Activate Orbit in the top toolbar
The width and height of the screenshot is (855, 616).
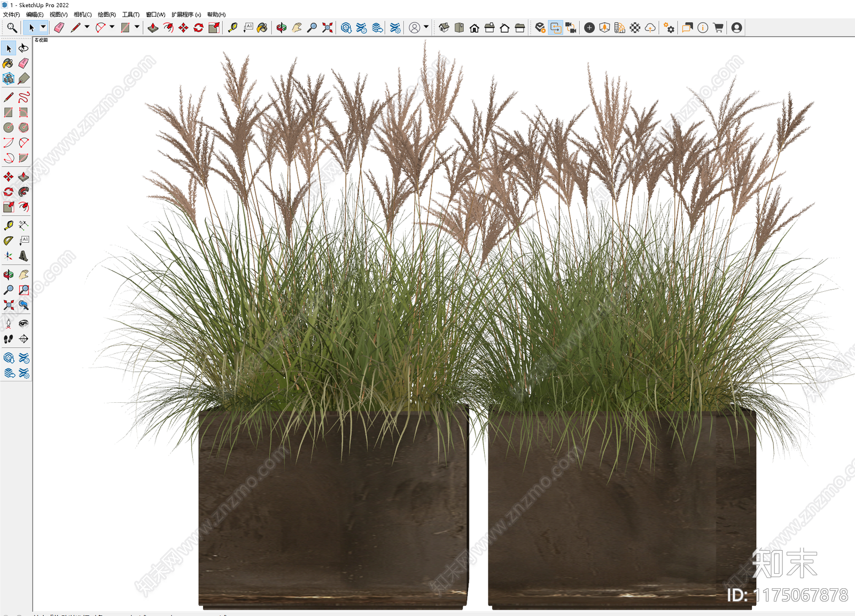click(x=282, y=28)
